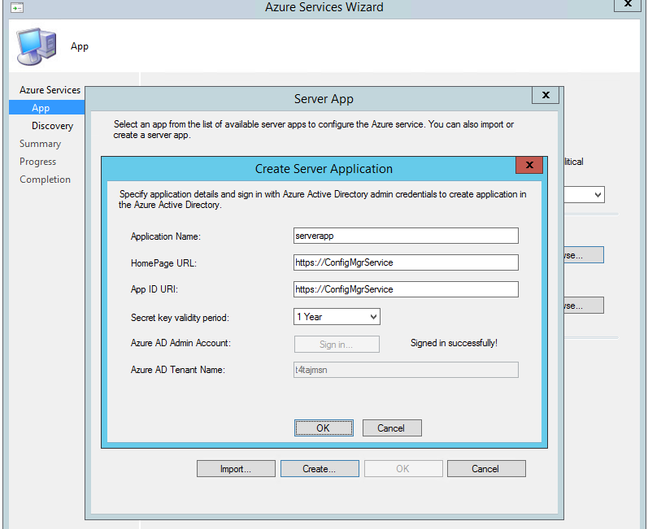Click Create in Server App dialog
Viewport: 648px width, 529px height.
click(319, 469)
